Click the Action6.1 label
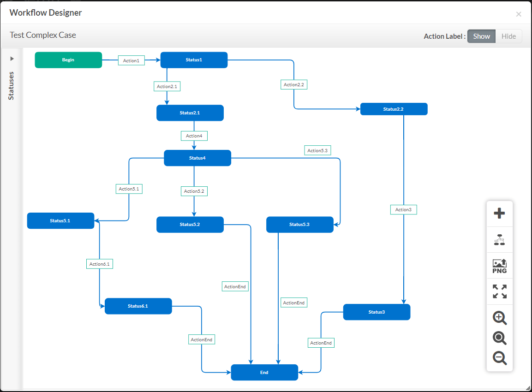Screen dimensions: 532x392 tap(99, 264)
